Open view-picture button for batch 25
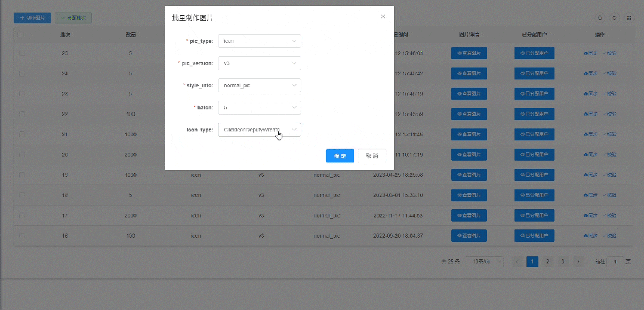Viewport: 644px width, 310px height. pyautogui.click(x=469, y=53)
